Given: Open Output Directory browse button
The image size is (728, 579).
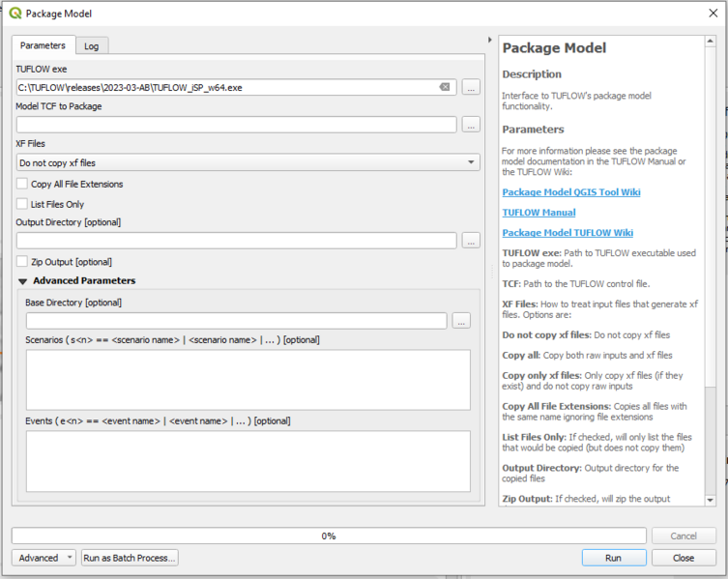Looking at the screenshot, I should (471, 241).
